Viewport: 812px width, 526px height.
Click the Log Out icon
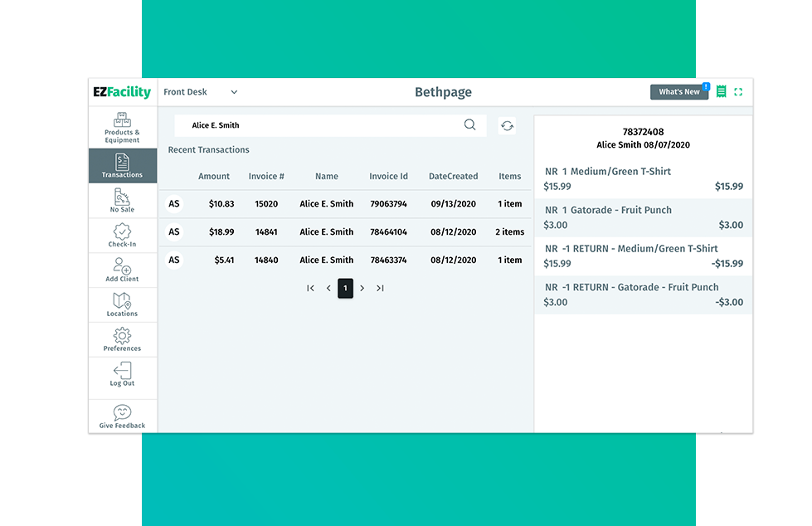point(122,373)
